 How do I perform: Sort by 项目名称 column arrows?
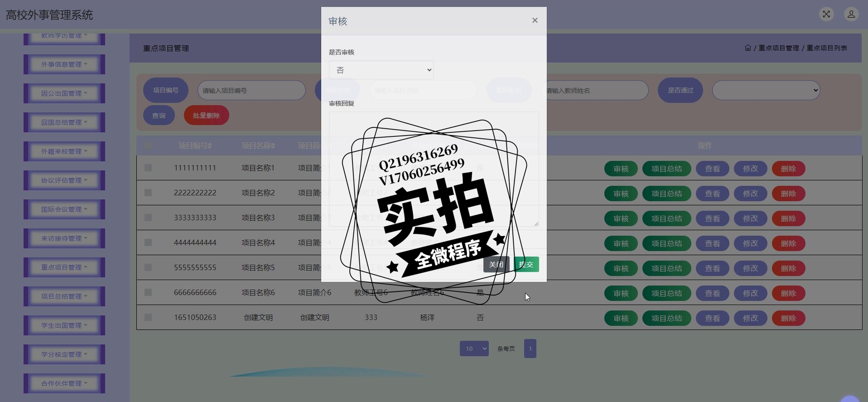273,146
